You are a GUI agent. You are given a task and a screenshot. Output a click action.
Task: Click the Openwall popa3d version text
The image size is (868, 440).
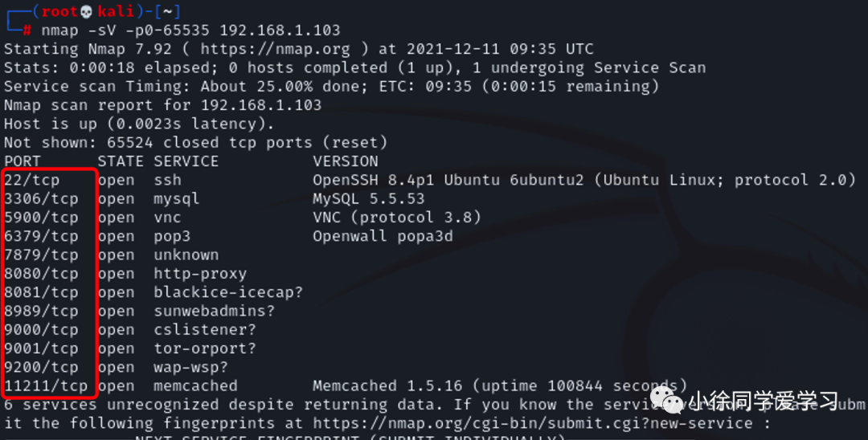pyautogui.click(x=383, y=236)
